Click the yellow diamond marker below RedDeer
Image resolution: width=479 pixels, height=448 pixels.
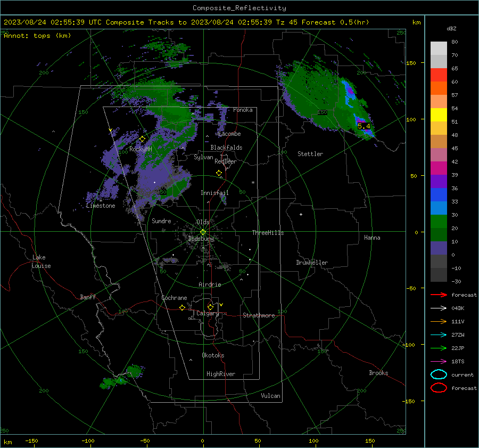(x=219, y=173)
